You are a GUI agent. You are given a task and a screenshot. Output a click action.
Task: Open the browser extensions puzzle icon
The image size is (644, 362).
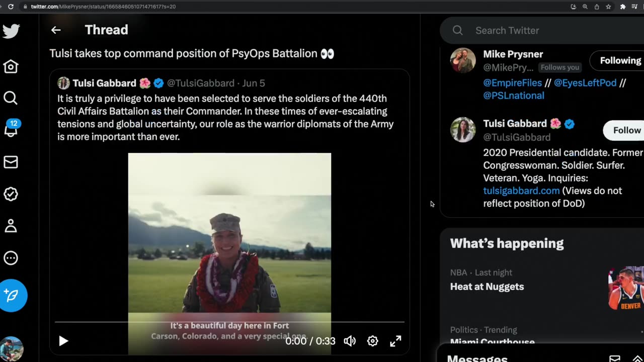point(622,7)
